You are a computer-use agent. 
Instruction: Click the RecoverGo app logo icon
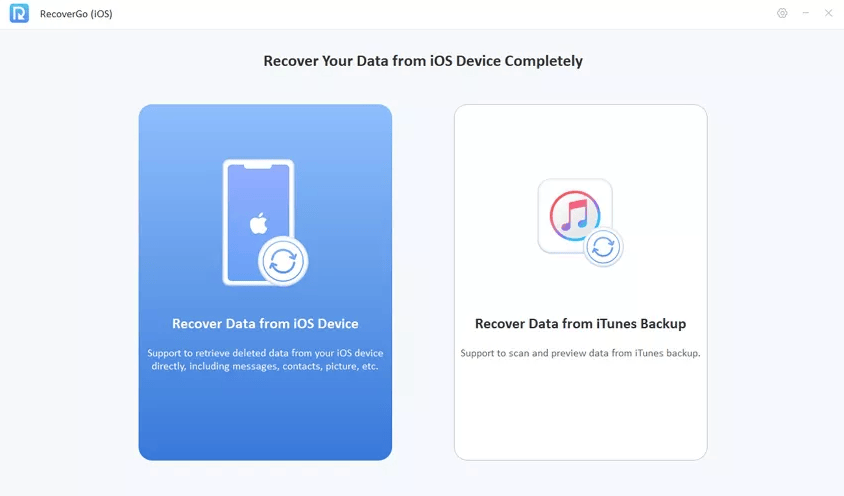click(x=19, y=13)
